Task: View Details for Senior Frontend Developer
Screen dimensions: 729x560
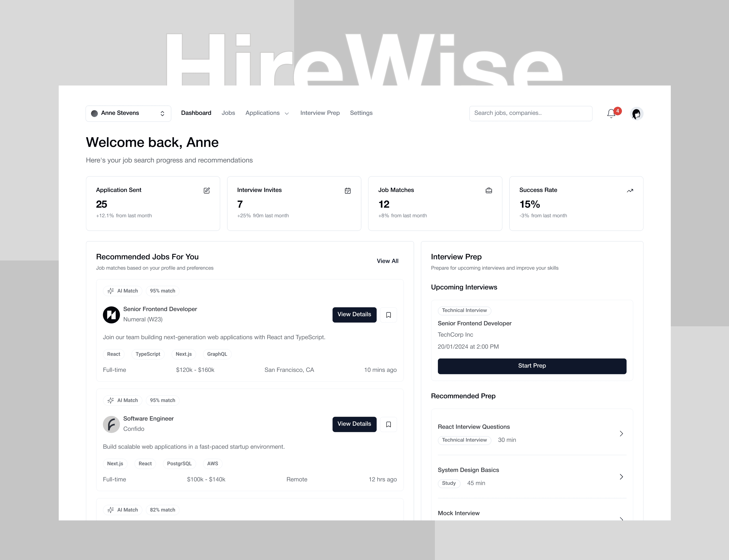Action: point(354,315)
